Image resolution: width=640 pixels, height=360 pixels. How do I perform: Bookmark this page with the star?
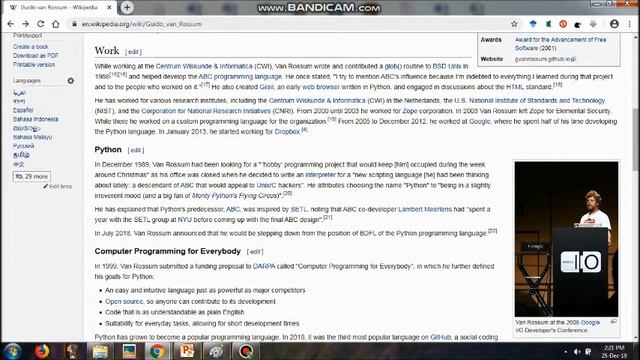514,24
